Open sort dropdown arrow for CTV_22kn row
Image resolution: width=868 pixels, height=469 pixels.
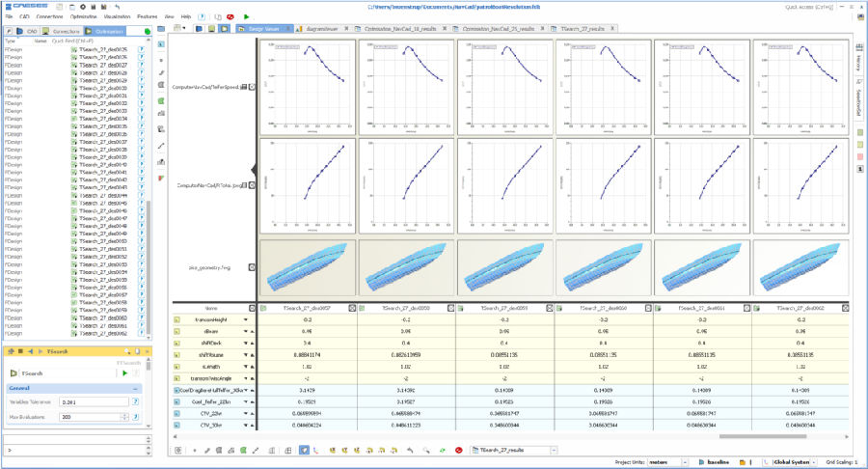tap(246, 414)
